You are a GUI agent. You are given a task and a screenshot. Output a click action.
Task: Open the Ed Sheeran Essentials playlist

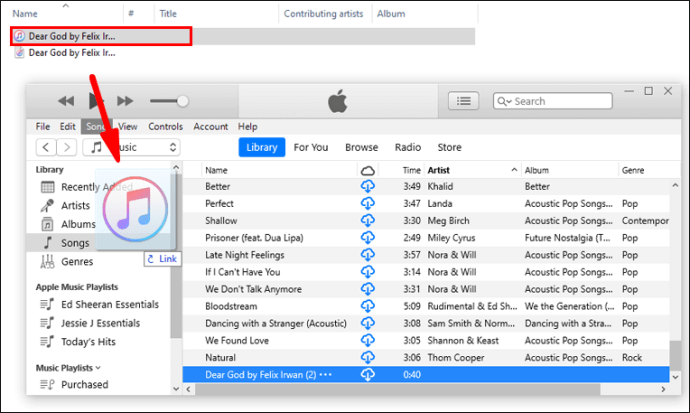point(108,305)
